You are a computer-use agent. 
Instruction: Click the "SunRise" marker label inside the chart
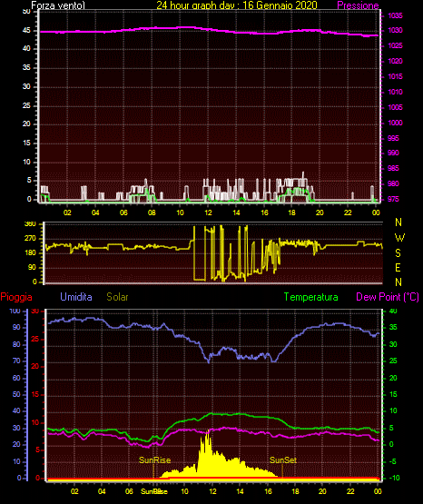(x=154, y=460)
